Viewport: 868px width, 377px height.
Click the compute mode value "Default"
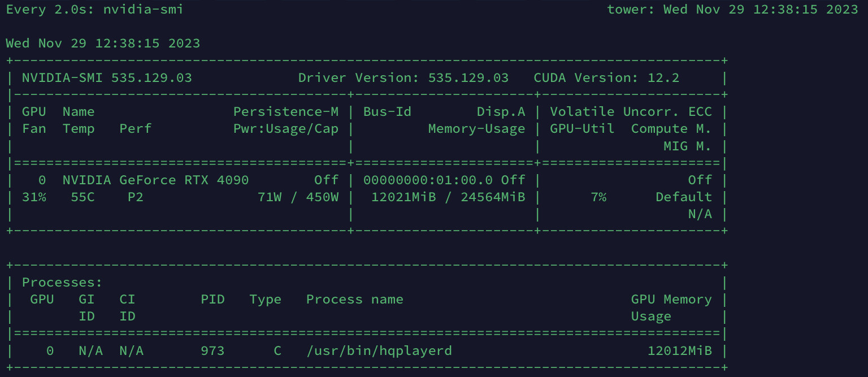pos(684,197)
